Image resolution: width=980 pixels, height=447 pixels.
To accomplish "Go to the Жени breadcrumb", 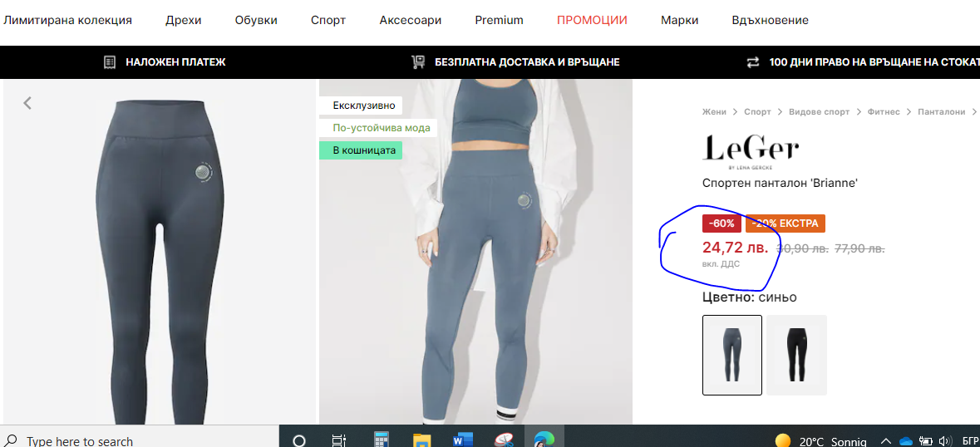I will pos(714,111).
